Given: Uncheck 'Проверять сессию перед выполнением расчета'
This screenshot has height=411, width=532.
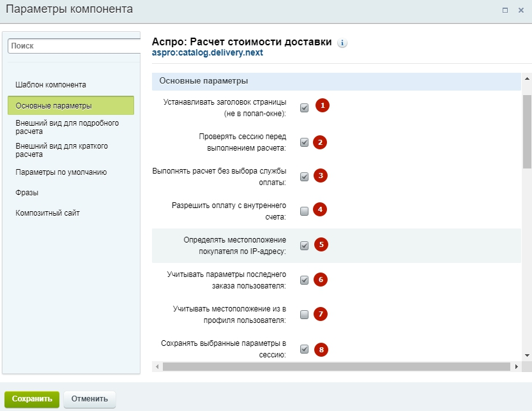Looking at the screenshot, I should point(305,142).
